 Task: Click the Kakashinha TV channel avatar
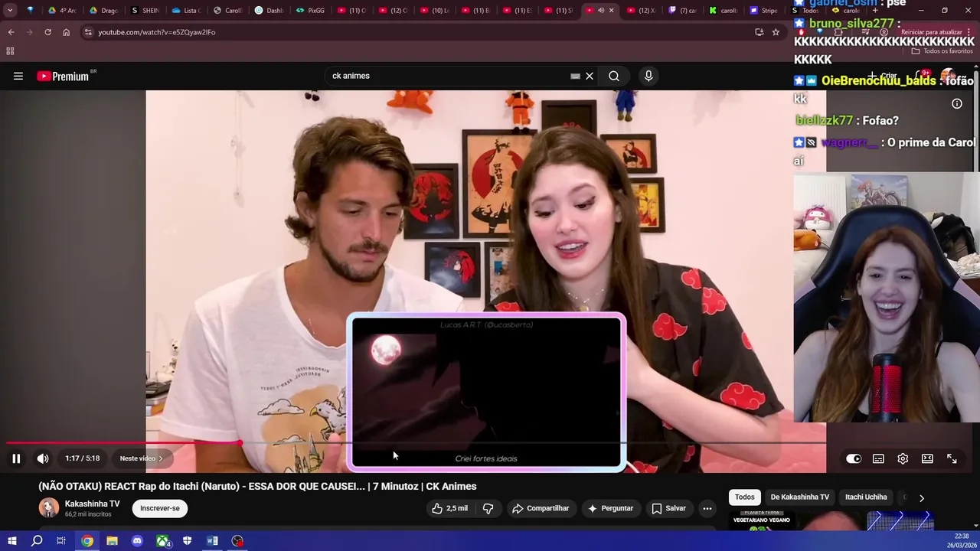pos(49,508)
